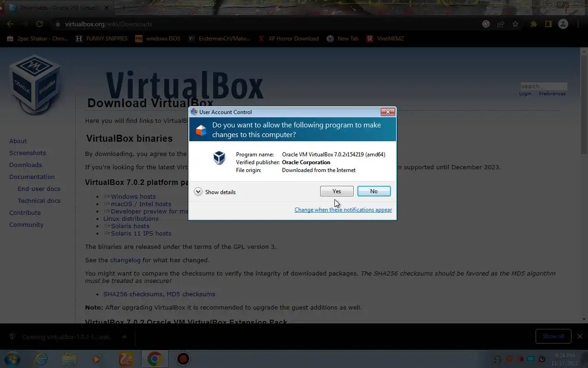Open the macOS / Intel hosts link
Screen dimensions: 588x368
point(141,204)
